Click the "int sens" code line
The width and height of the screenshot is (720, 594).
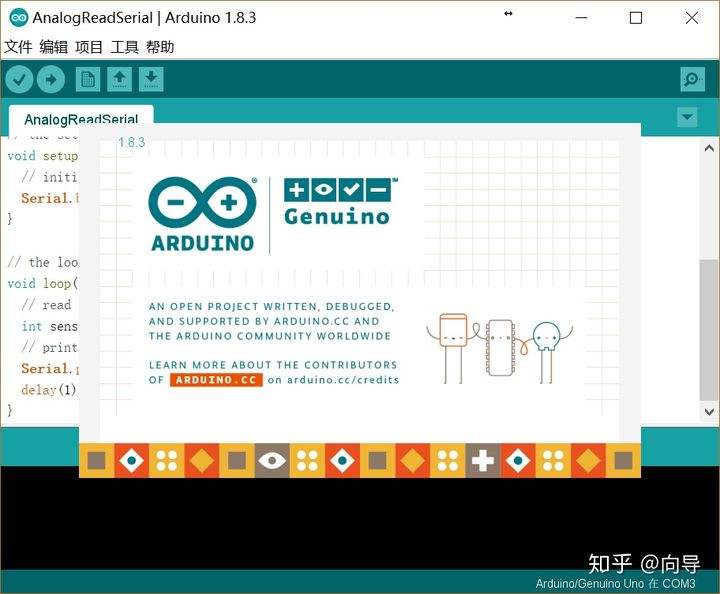tap(50, 326)
